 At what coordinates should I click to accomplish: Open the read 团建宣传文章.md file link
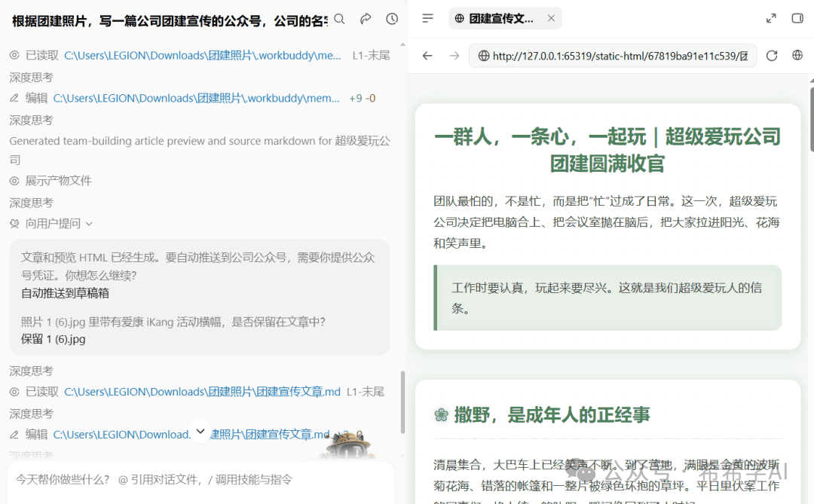click(x=203, y=392)
